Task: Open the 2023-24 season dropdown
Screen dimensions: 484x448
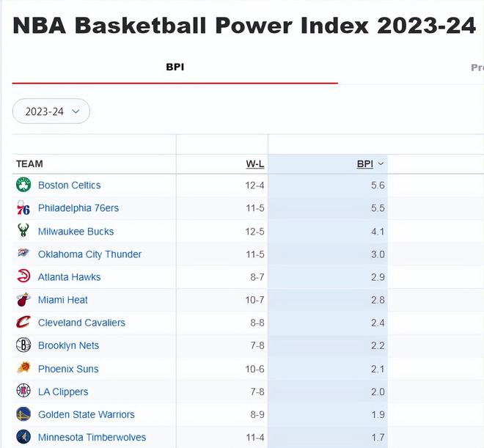Action: (x=51, y=111)
